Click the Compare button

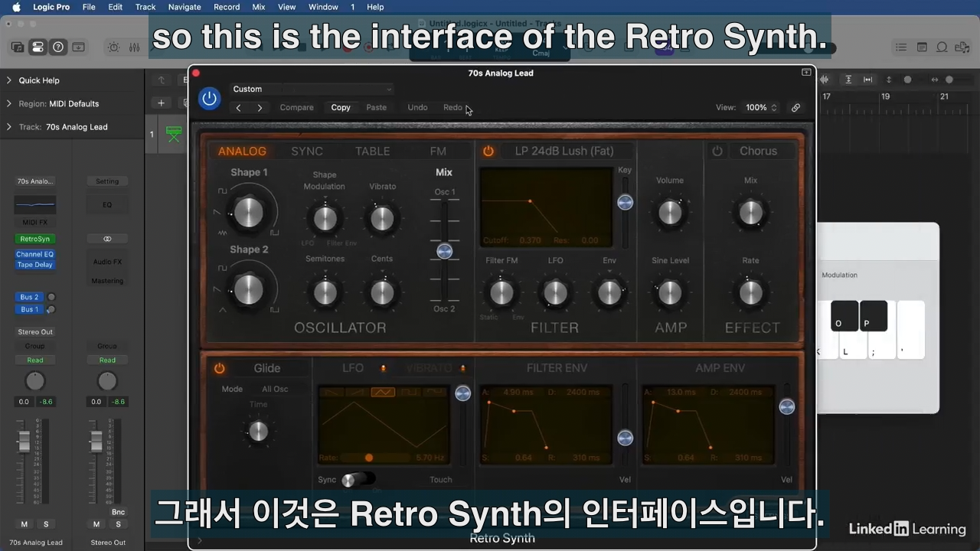click(x=297, y=108)
